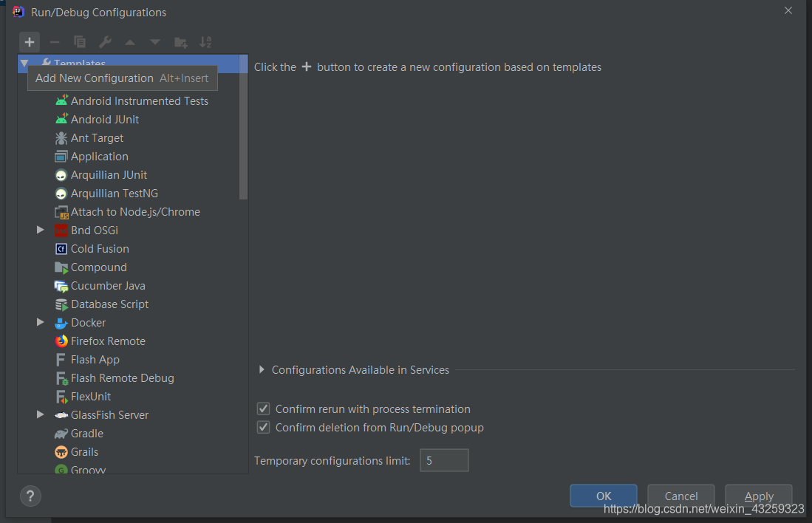Image resolution: width=812 pixels, height=523 pixels.
Task: Select the Cold Fusion text label
Action: pos(100,249)
